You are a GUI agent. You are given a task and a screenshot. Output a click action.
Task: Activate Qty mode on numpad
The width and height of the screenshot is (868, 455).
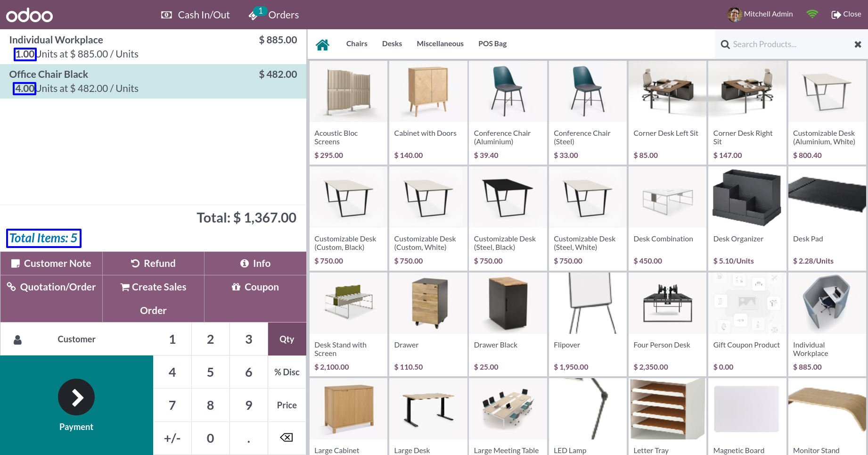[x=287, y=339]
